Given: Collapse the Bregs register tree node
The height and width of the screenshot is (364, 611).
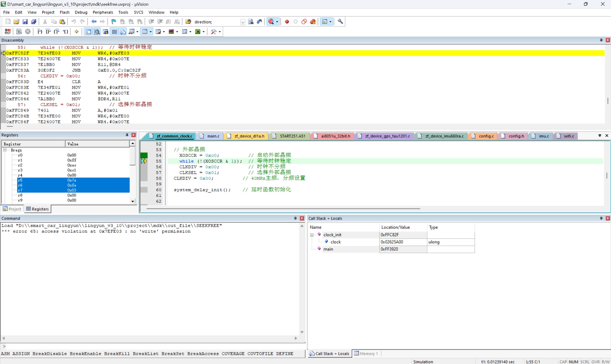Looking at the screenshot, I should pyautogui.click(x=5, y=150).
